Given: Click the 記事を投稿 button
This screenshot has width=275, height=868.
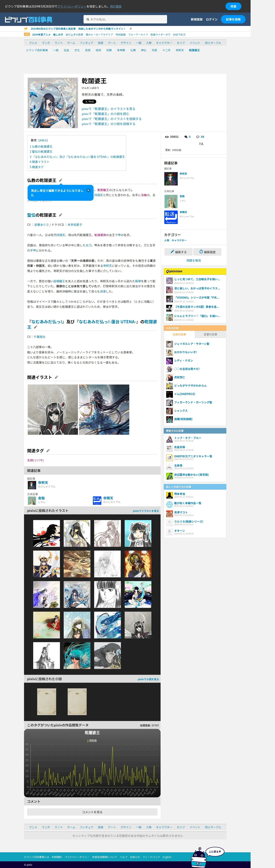Looking at the screenshot, I should [x=233, y=19].
